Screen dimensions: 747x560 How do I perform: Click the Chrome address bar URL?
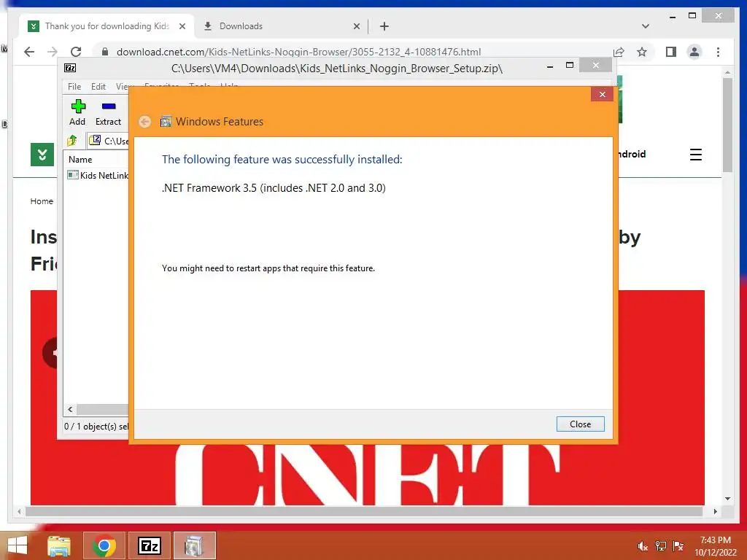point(298,52)
